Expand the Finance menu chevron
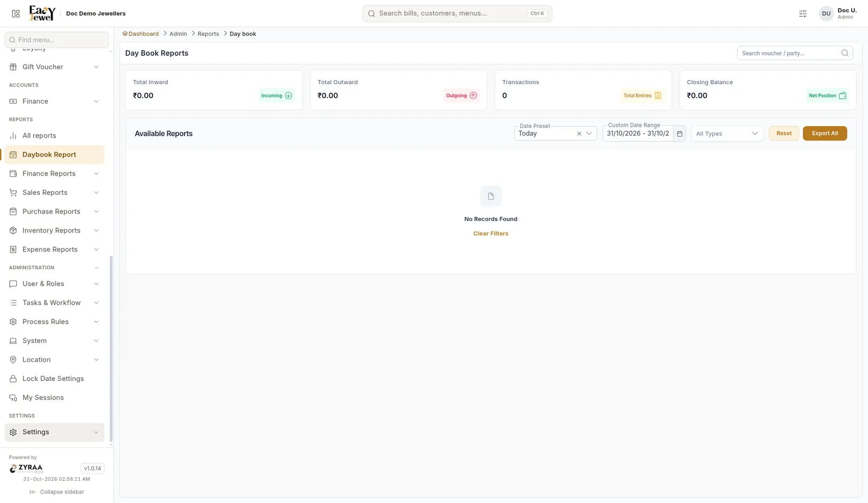This screenshot has height=503, width=868. [96, 101]
